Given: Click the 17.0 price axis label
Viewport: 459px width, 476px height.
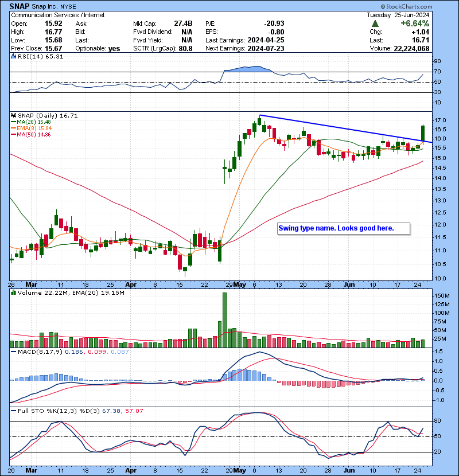Looking at the screenshot, I should click(440, 120).
